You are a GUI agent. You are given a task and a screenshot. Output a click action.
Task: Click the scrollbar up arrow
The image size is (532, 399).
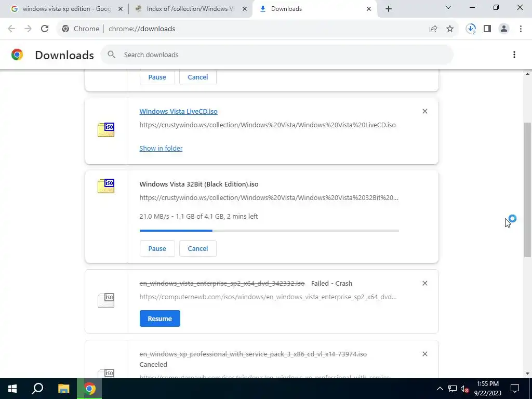tap(527, 74)
